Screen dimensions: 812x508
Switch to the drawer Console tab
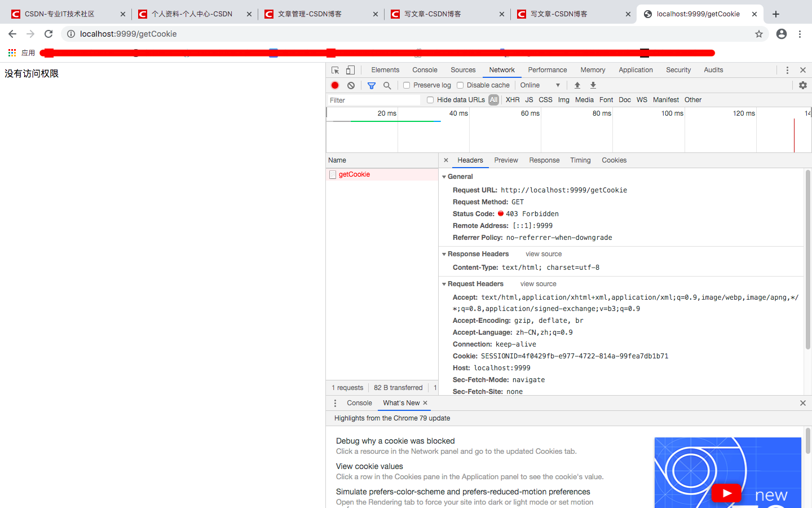pyautogui.click(x=359, y=403)
